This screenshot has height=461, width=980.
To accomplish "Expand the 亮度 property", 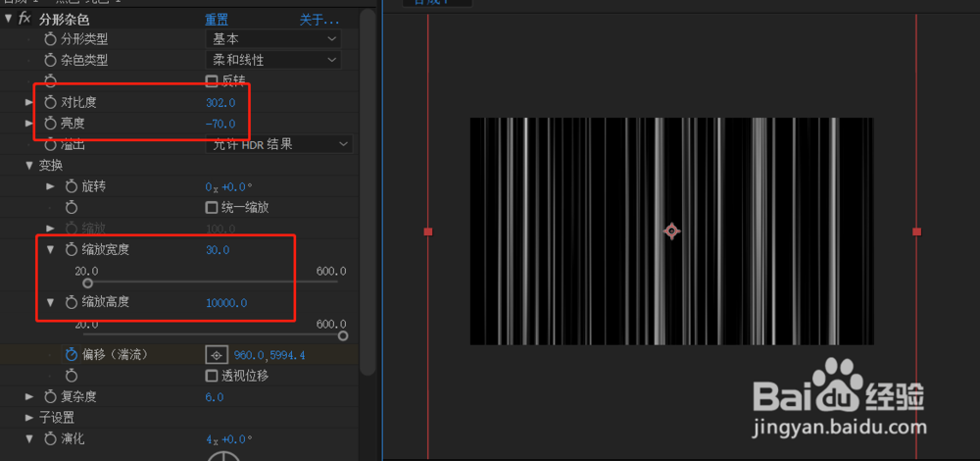I will click(28, 124).
